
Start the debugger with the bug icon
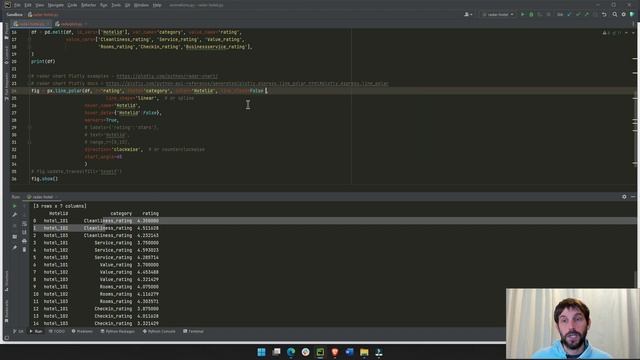(531, 14)
